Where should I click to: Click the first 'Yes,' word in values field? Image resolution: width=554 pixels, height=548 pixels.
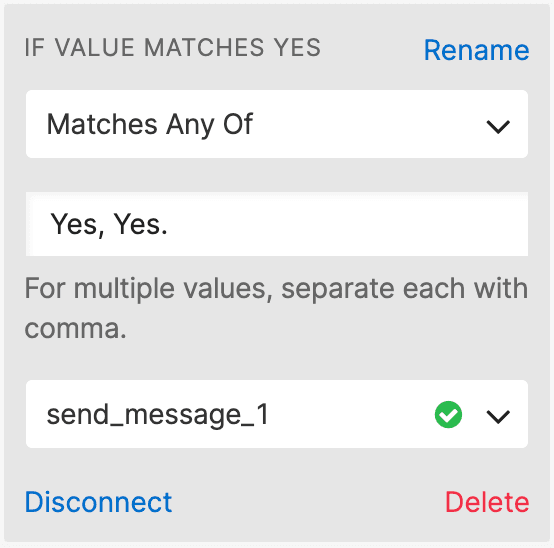pyautogui.click(x=78, y=225)
